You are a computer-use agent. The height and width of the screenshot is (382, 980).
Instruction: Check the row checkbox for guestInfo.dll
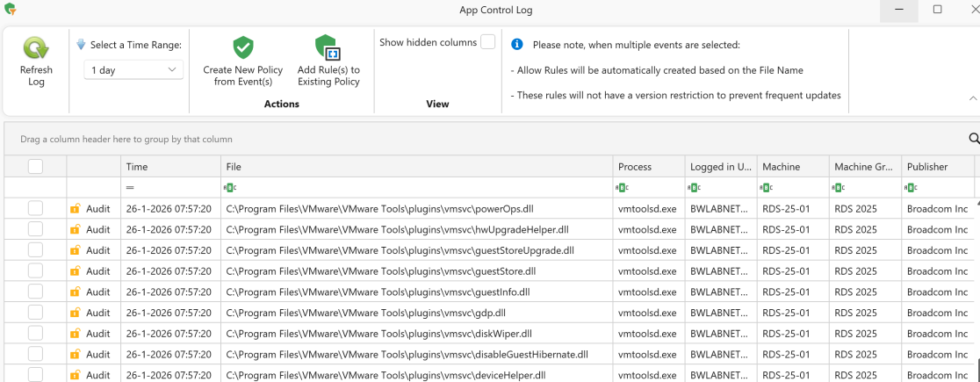[x=36, y=292]
